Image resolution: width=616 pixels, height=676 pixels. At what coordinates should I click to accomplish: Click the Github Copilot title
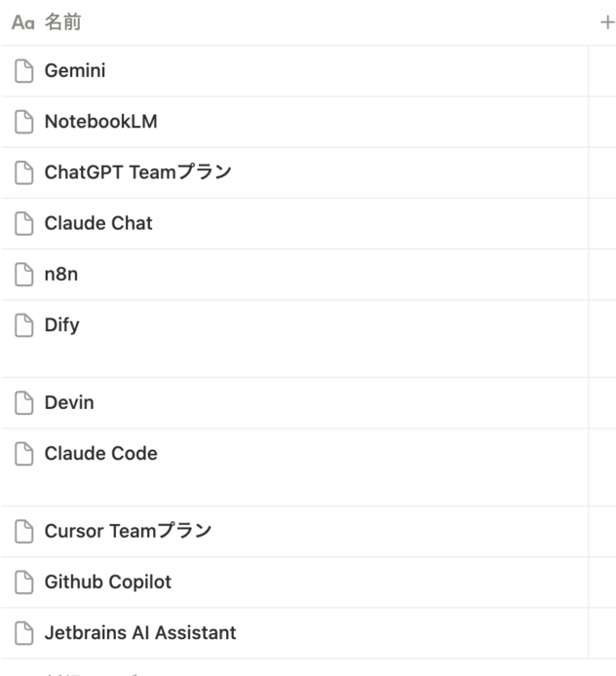click(108, 582)
